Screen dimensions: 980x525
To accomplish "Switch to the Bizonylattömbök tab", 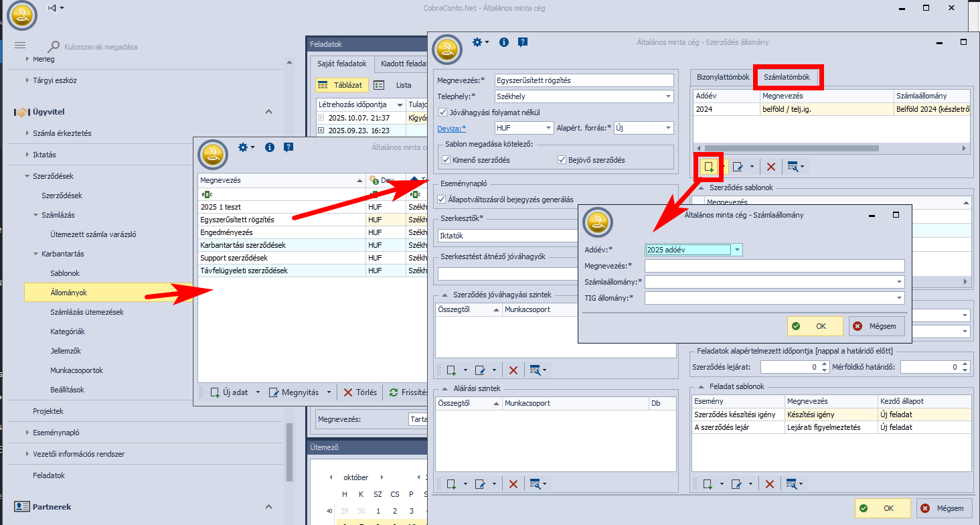I will point(722,77).
